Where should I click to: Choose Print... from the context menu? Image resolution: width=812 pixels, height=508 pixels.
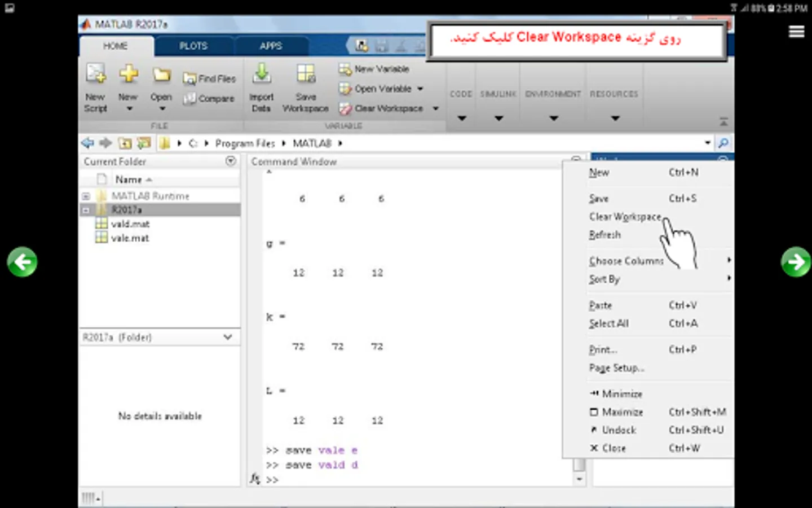(603, 350)
